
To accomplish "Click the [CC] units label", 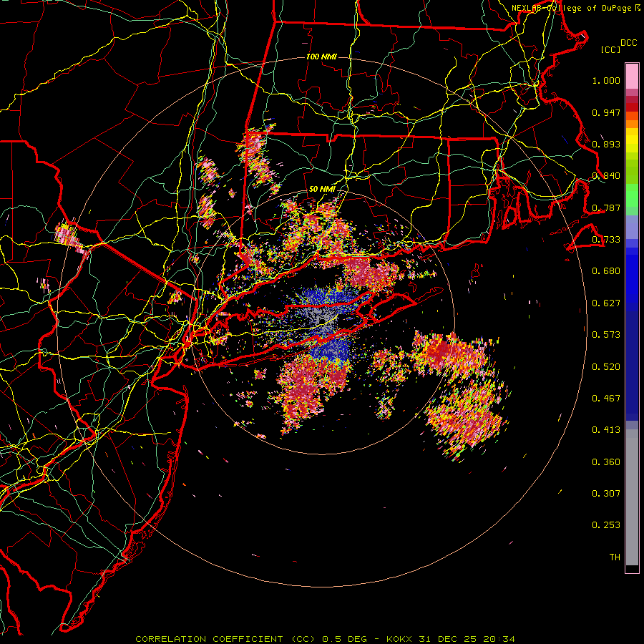I will click(x=611, y=49).
